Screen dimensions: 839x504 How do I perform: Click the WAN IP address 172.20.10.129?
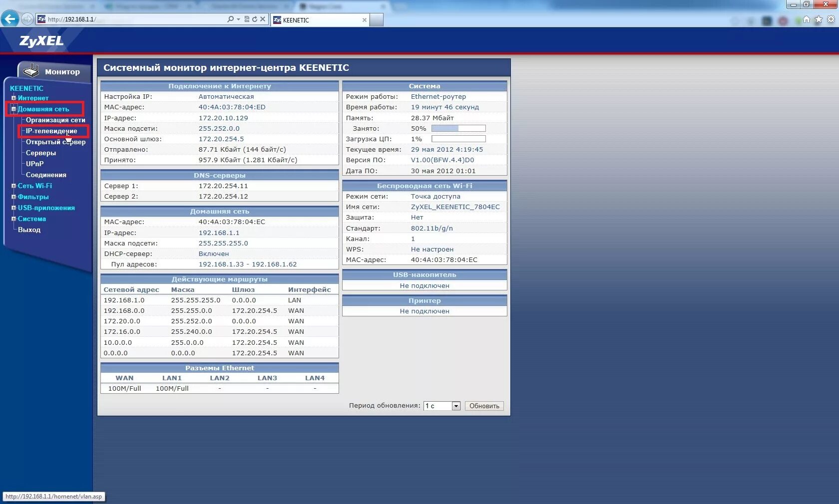223,118
